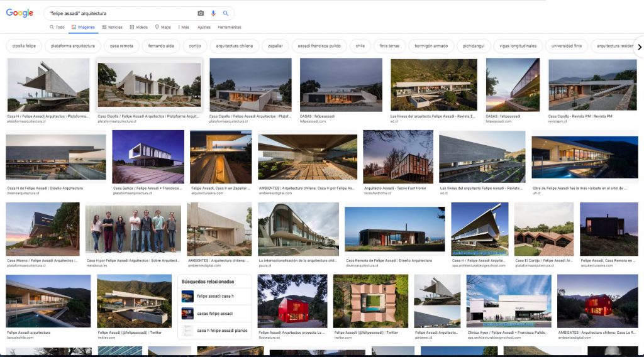Select the "hormigón armado" suggestion chip
The width and height of the screenshot is (644, 357).
tap(431, 46)
